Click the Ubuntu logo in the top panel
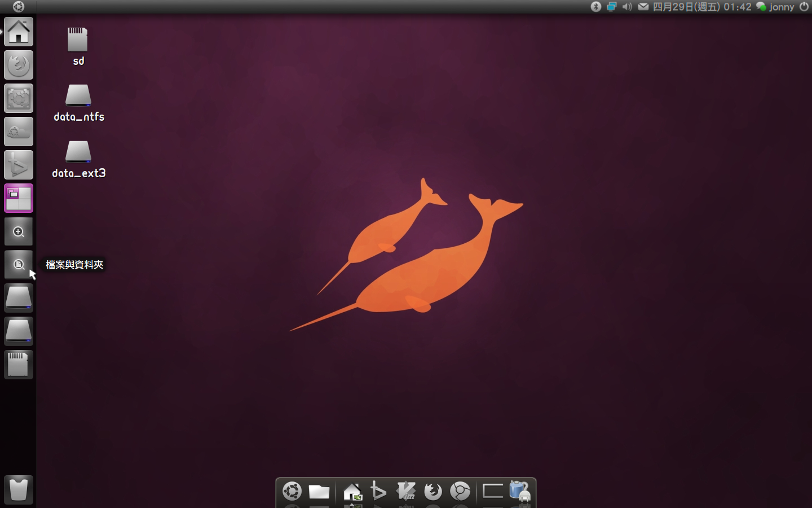812x508 pixels. pos(19,7)
